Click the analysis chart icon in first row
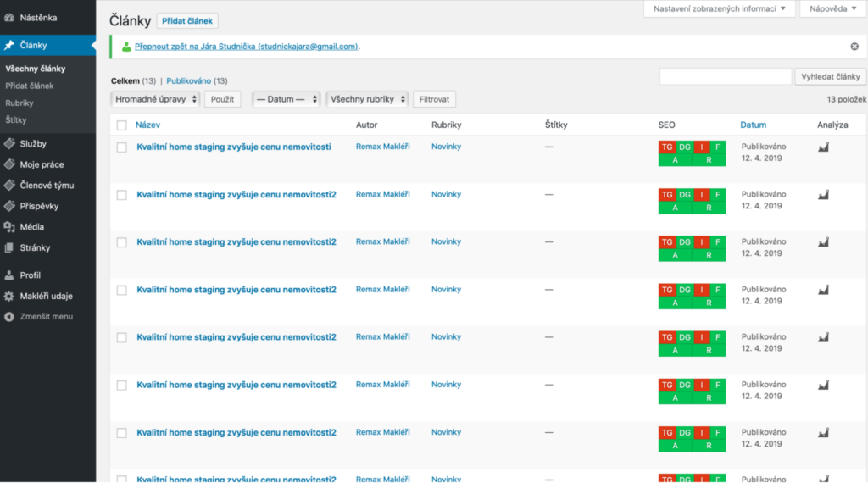 822,147
